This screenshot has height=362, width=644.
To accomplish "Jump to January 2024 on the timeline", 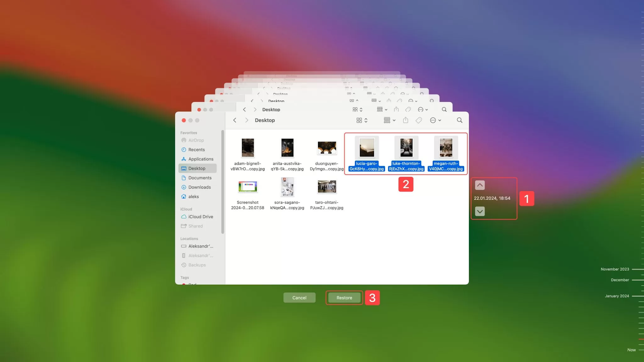I will click(x=617, y=296).
